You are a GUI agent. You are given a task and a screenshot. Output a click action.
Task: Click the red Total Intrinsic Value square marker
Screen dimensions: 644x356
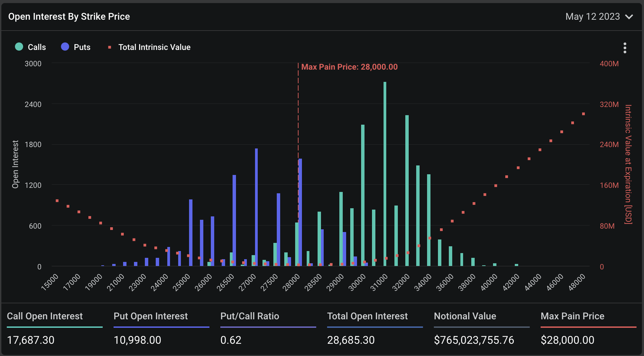[109, 47]
